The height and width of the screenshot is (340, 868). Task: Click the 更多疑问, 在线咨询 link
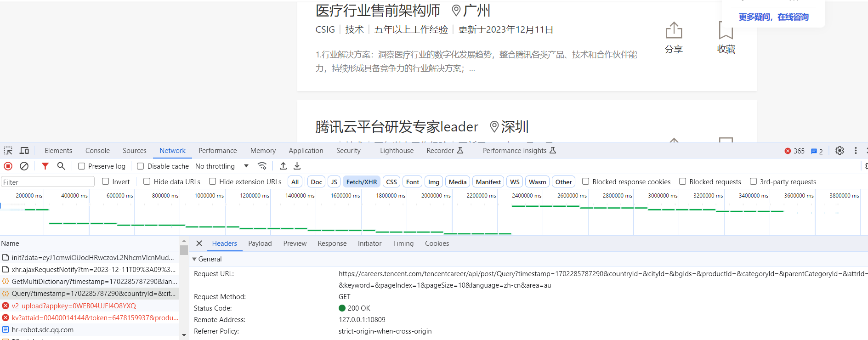click(774, 17)
